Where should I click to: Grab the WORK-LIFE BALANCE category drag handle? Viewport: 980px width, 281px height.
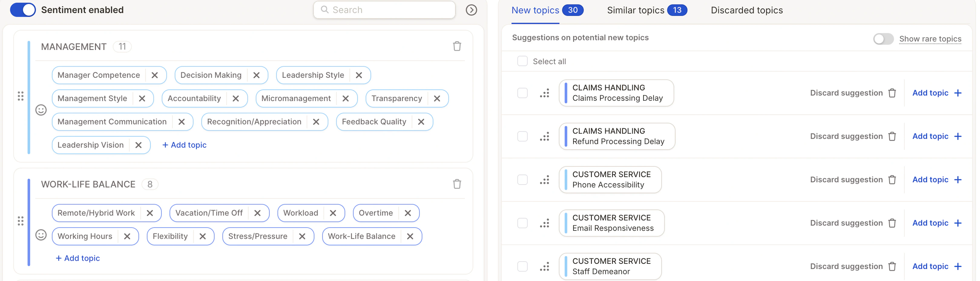[x=21, y=221]
